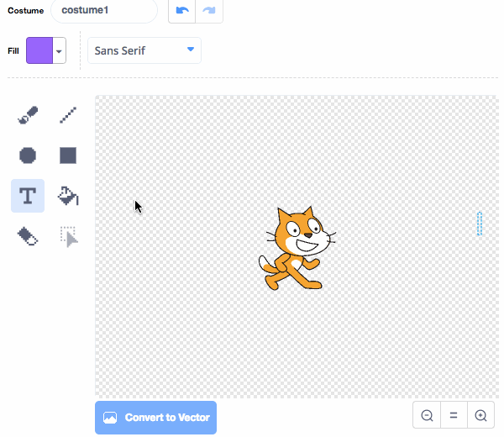Select the Eraser tool
The image size is (504, 437).
click(28, 236)
